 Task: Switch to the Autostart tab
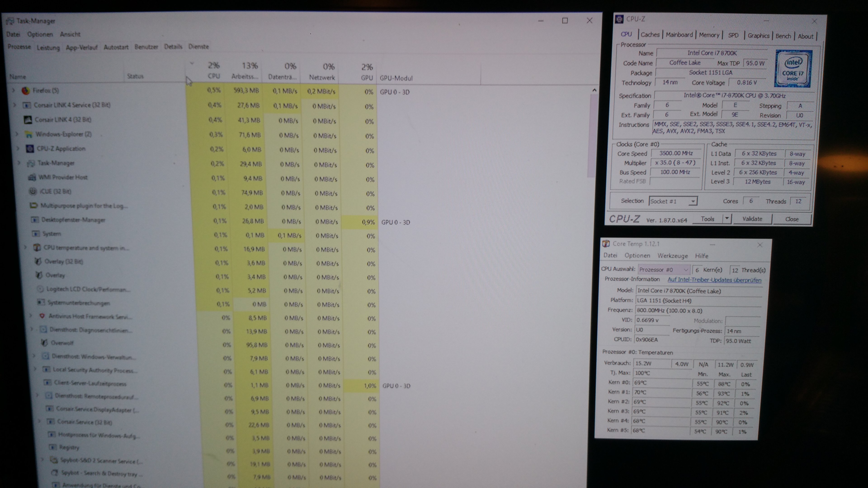coord(116,47)
